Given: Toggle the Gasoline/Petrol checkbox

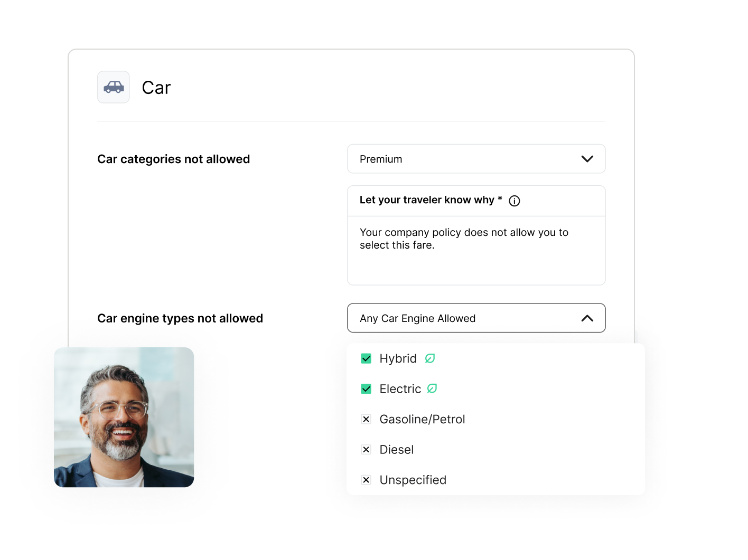Looking at the screenshot, I should click(366, 419).
